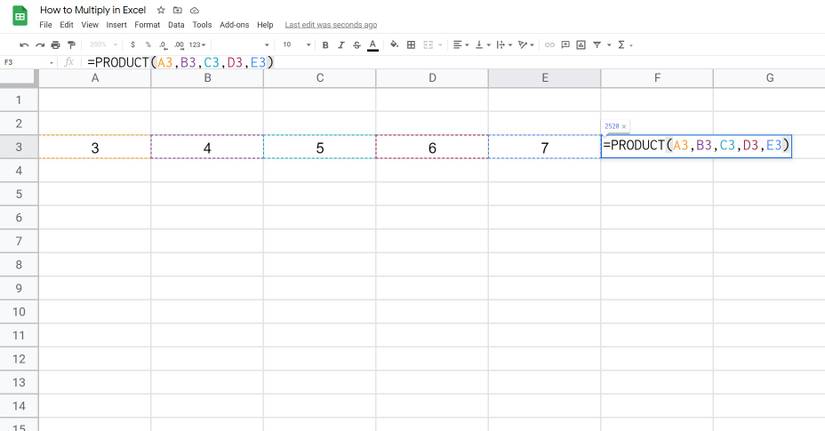Image resolution: width=825 pixels, height=431 pixels.
Task: Open the Help menu
Action: [x=265, y=25]
